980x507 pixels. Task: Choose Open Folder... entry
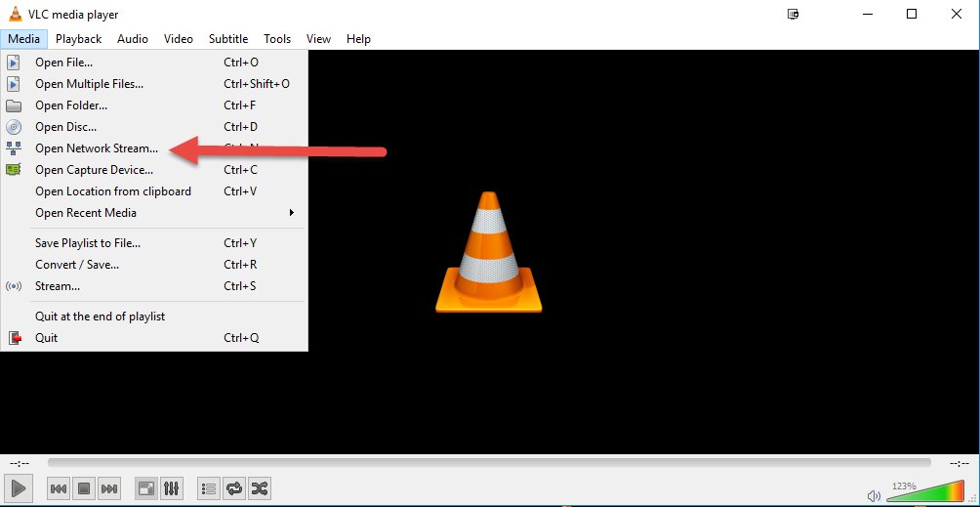pos(154,106)
